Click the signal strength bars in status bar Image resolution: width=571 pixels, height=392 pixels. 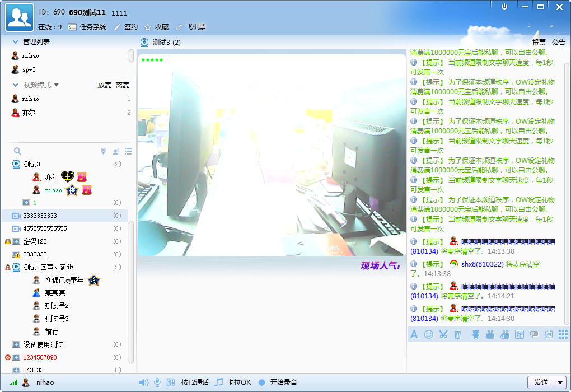[x=13, y=382]
